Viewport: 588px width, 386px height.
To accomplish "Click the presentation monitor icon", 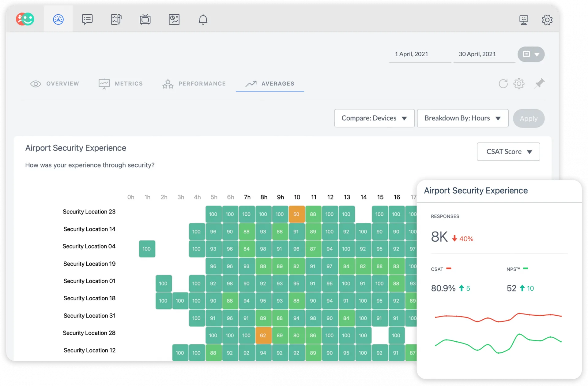I will tap(524, 20).
